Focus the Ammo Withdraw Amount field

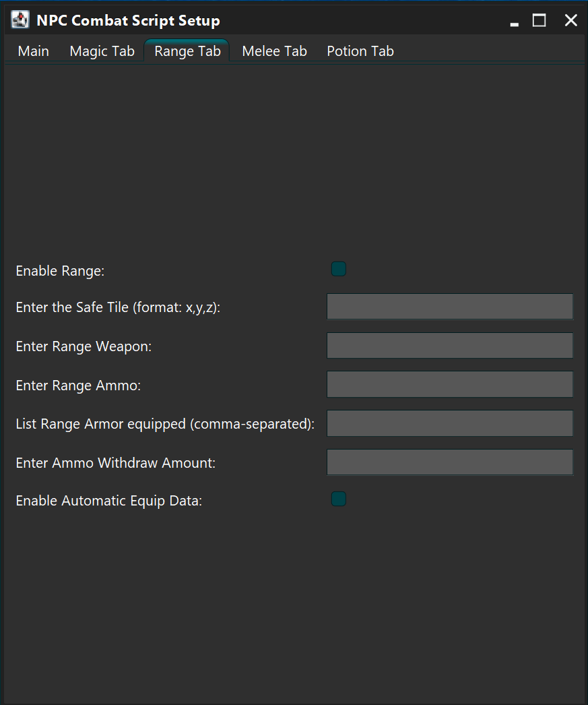click(450, 462)
